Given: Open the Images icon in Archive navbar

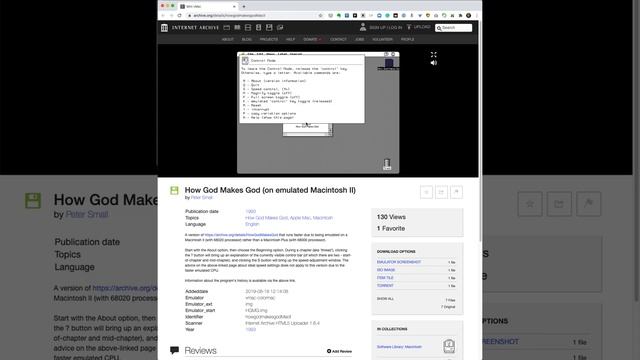Looking at the screenshot, I should pyautogui.click(x=280, y=27).
